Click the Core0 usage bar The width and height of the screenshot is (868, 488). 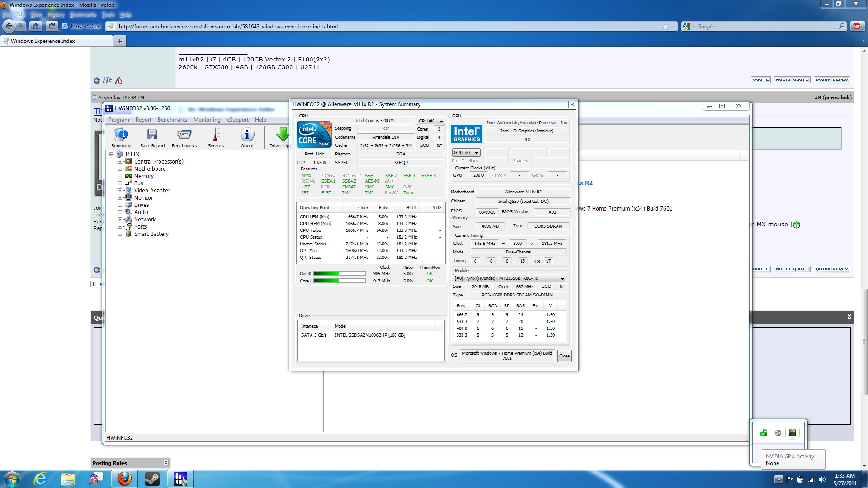pyautogui.click(x=339, y=274)
